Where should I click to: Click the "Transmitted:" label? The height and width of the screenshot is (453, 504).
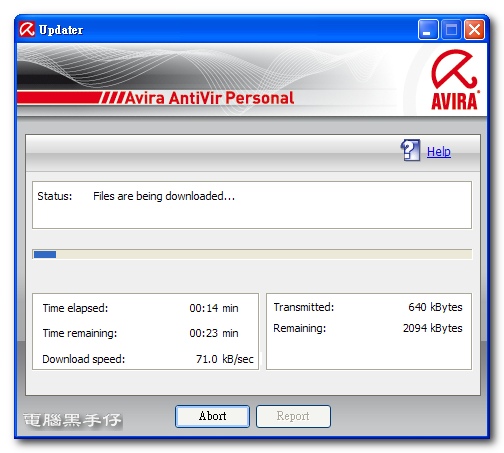304,307
